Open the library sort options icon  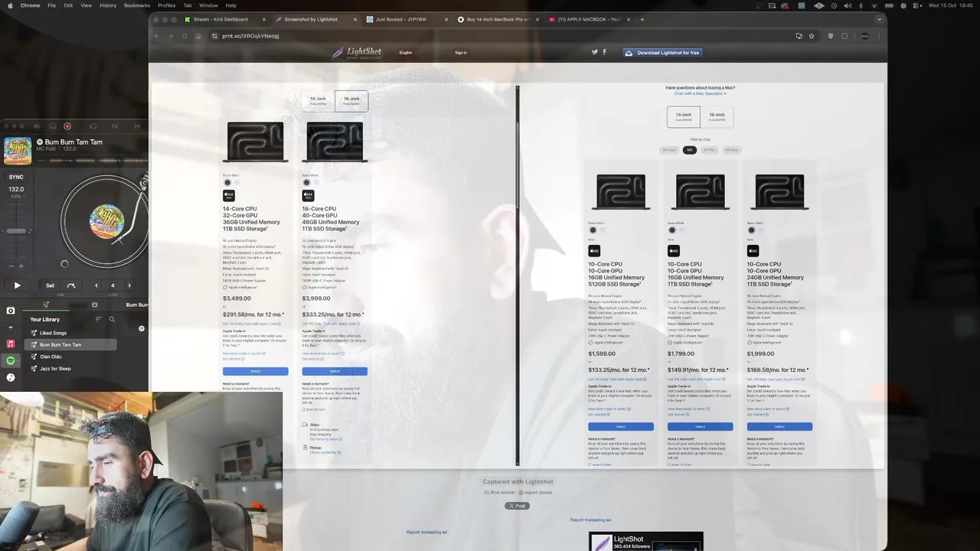(98, 319)
